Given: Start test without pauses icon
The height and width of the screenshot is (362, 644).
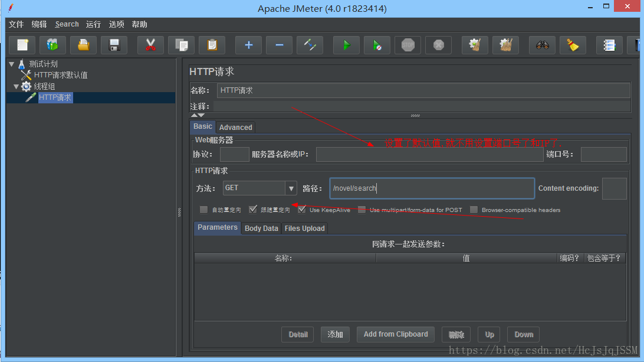Looking at the screenshot, I should click(377, 45).
